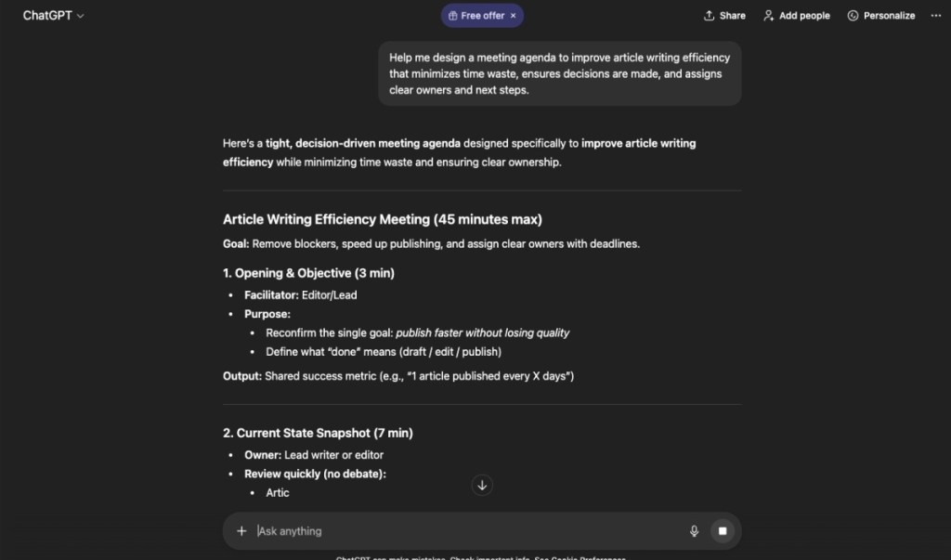The width and height of the screenshot is (951, 560).
Task: Open Share to share this conversation
Action: [x=724, y=15]
